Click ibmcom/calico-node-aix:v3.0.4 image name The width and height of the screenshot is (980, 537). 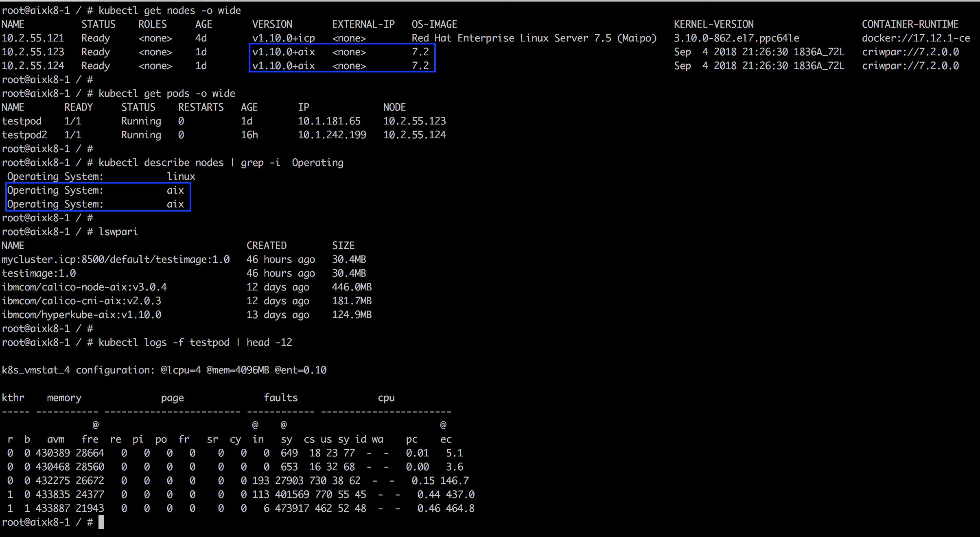pyautogui.click(x=84, y=287)
